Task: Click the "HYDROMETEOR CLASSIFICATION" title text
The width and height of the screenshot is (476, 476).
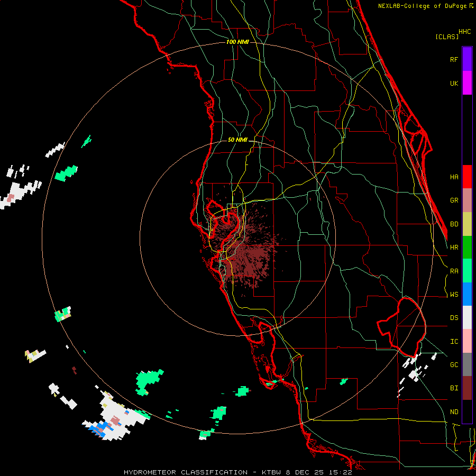Action: [x=186, y=472]
